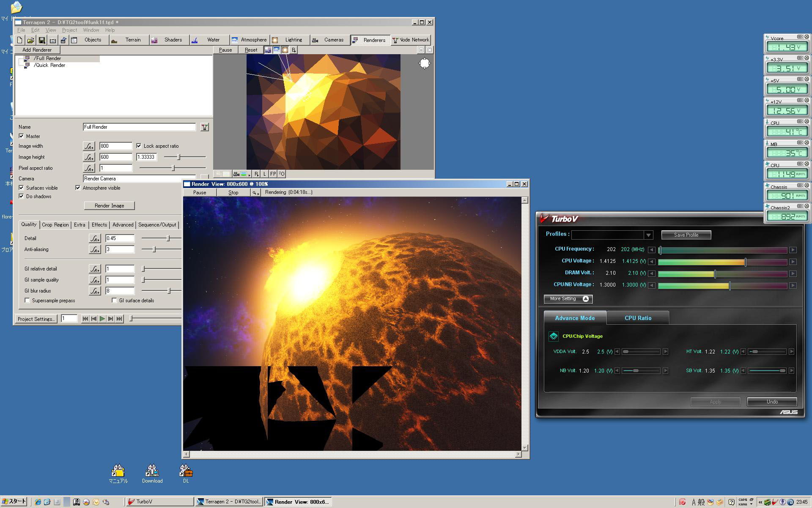Click the node icon beside Name field
Screen dimensions: 812x508
(x=205, y=127)
